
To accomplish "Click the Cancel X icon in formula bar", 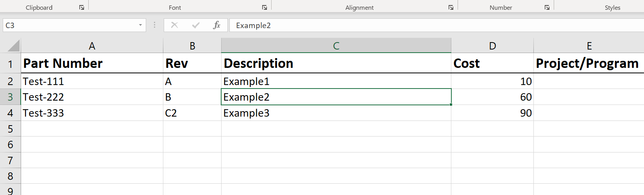I will [175, 25].
